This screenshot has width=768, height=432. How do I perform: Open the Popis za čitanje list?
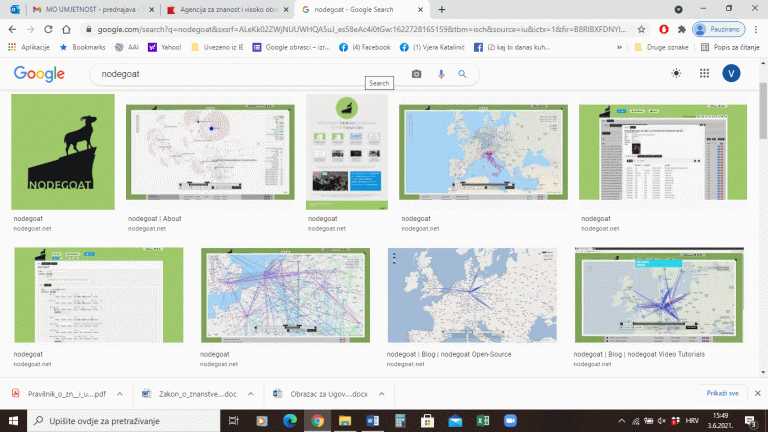point(730,48)
